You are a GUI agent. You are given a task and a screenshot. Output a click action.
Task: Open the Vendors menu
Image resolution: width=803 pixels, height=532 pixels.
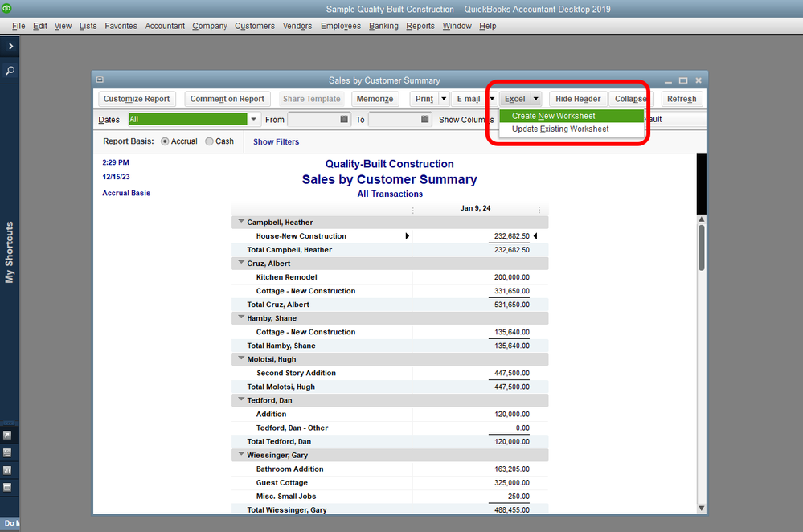coord(297,26)
